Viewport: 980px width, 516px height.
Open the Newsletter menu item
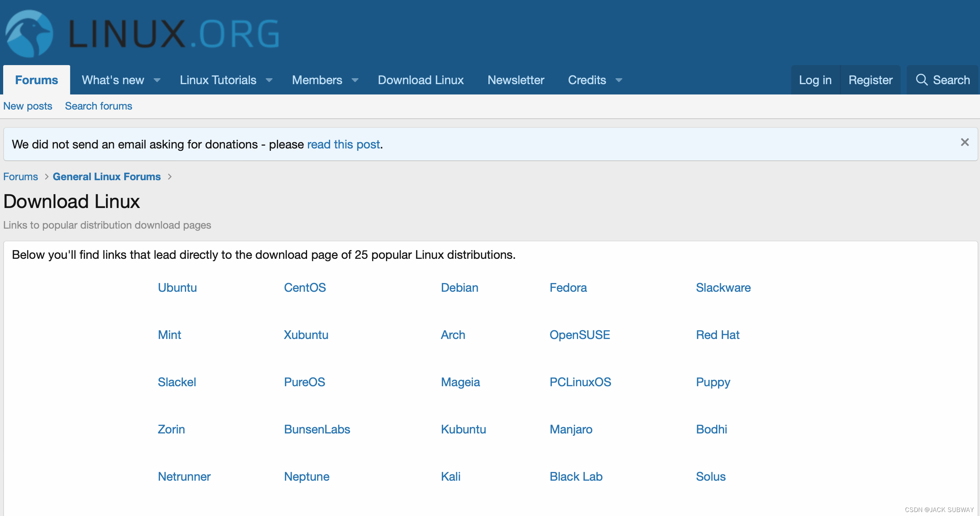click(x=516, y=80)
